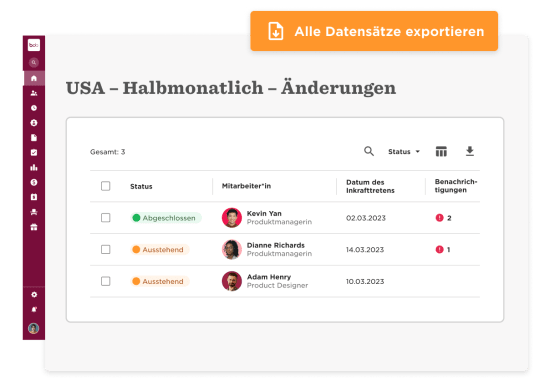The height and width of the screenshot is (392, 550).
Task: Click Ausstehend badge for Dianne Richards
Action: tap(160, 249)
